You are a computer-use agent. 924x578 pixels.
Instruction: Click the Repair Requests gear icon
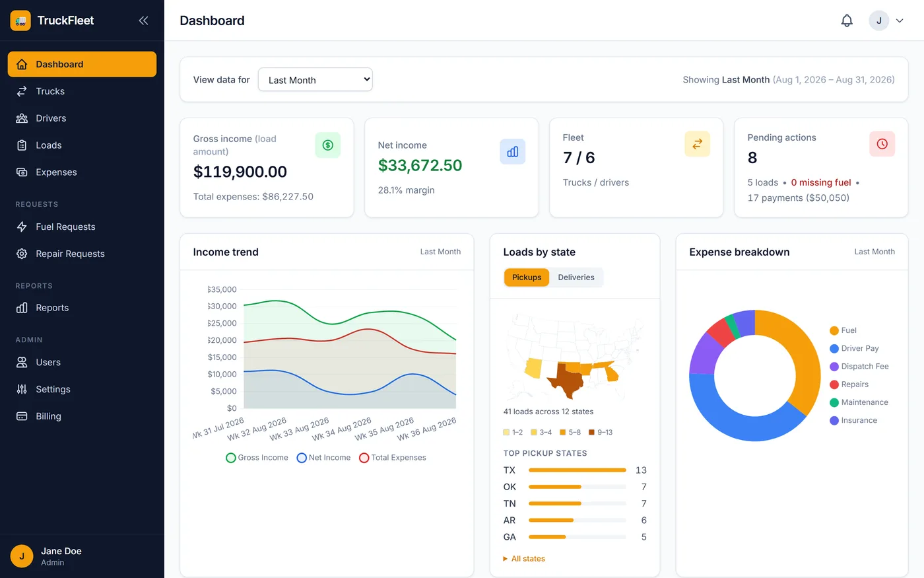point(22,254)
